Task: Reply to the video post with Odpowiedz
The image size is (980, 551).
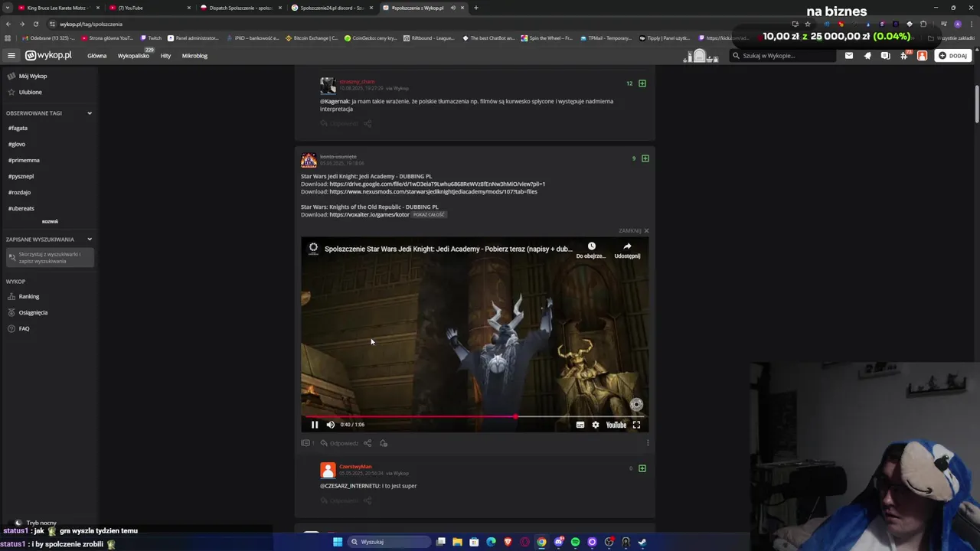Action: coord(339,443)
